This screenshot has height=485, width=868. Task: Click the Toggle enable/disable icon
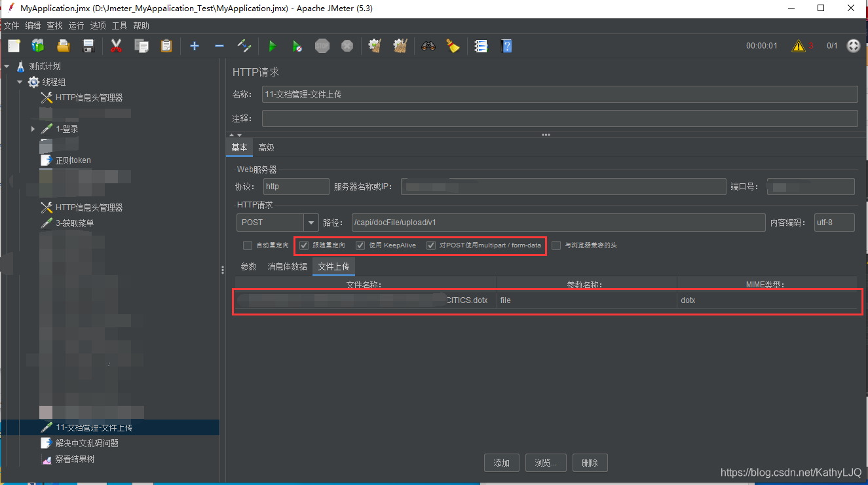tap(244, 46)
